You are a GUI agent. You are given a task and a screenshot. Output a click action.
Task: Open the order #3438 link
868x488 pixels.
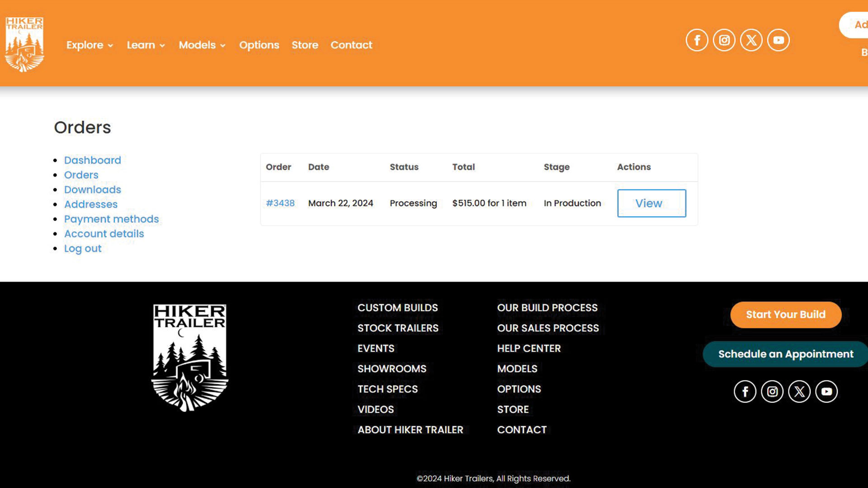280,203
